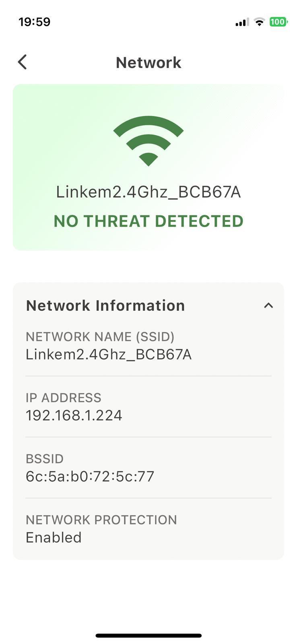Tap Linkem2.4Ghz_BCB67A name in green card
297x644 pixels.
(x=148, y=192)
